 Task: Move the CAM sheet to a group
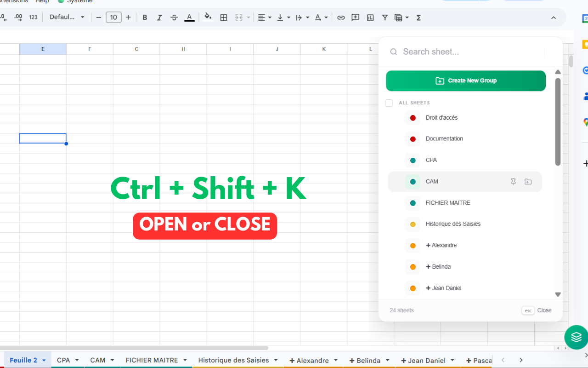tap(528, 182)
